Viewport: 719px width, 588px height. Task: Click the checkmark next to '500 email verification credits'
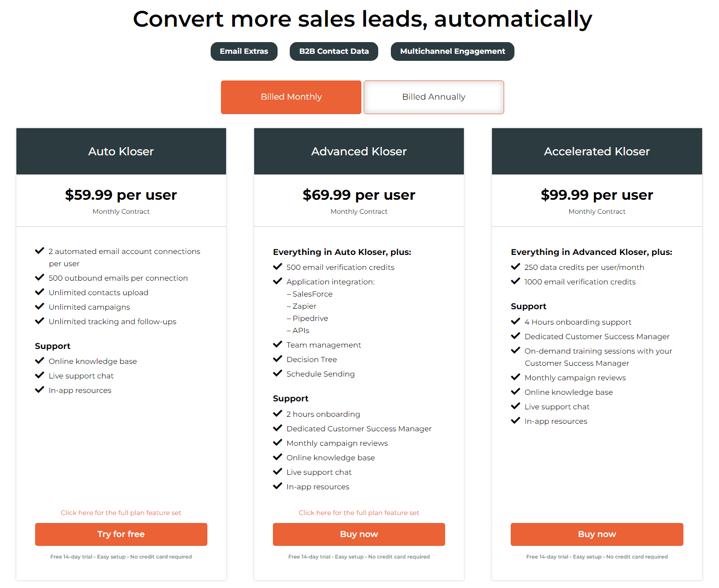[x=278, y=267]
